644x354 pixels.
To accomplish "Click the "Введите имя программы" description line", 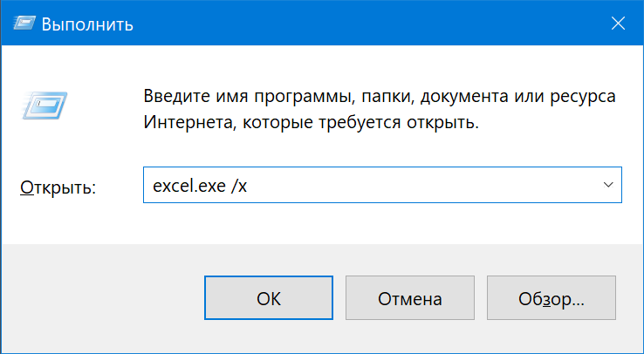I will point(380,97).
